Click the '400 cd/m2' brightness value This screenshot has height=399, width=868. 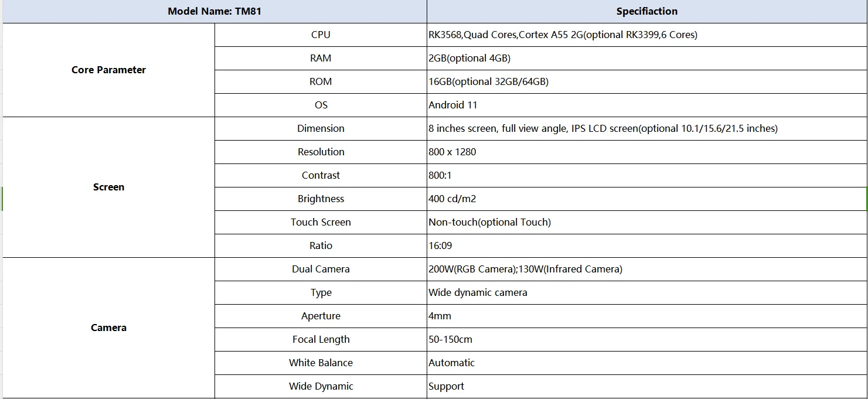pyautogui.click(x=452, y=199)
